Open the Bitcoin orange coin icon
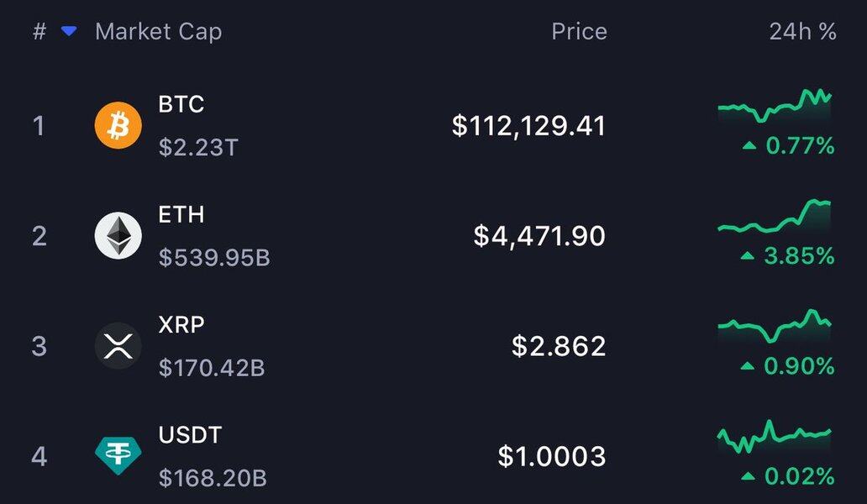The image size is (867, 504). [x=118, y=125]
